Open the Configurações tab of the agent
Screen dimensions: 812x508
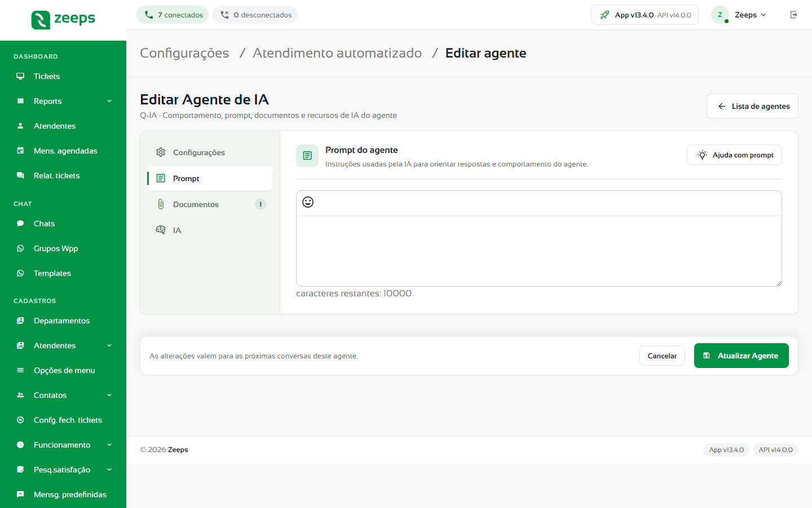(x=210, y=152)
